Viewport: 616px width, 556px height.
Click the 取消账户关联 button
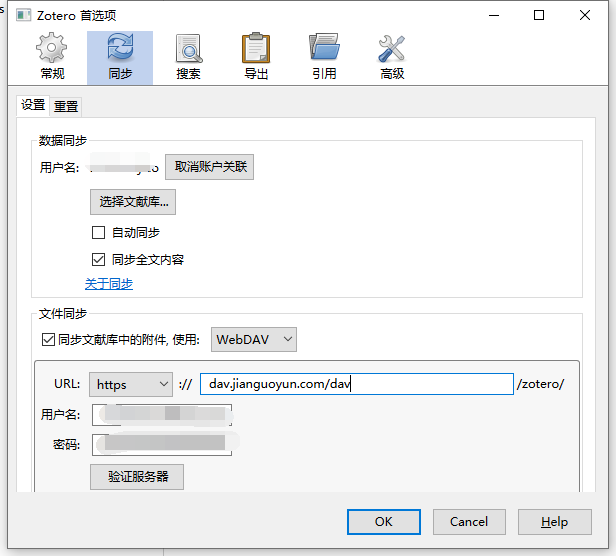(209, 167)
